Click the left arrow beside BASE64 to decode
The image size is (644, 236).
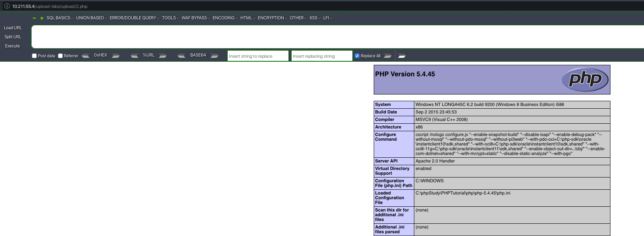[x=182, y=56]
